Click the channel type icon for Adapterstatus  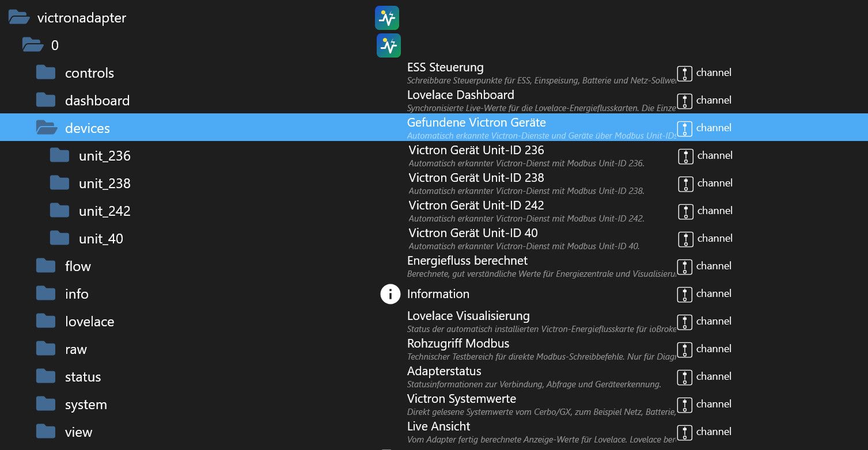[x=684, y=377]
